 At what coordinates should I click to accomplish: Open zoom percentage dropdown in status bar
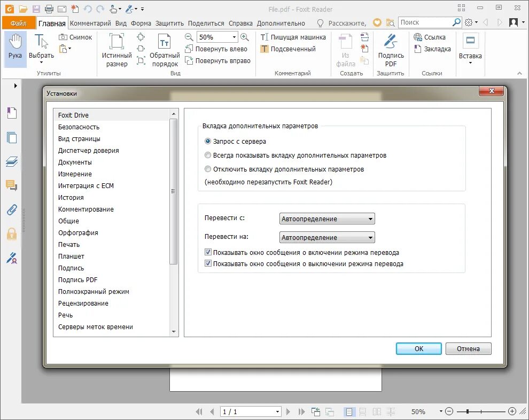coord(441,411)
